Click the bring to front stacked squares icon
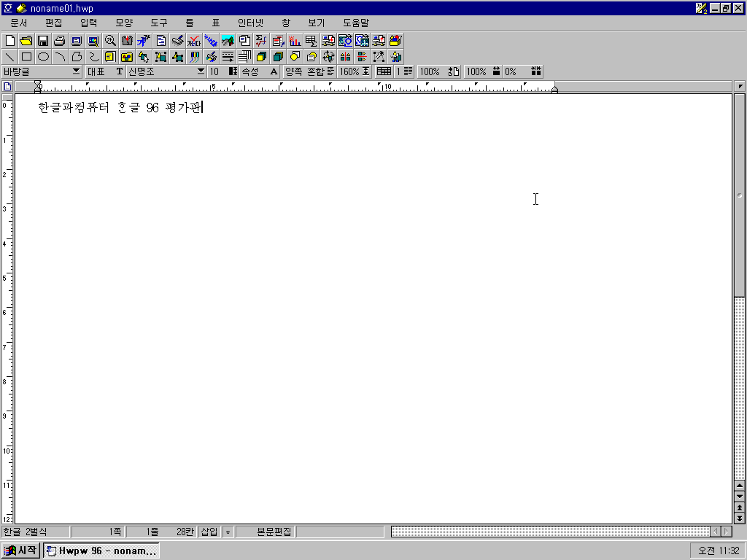 coord(261,57)
